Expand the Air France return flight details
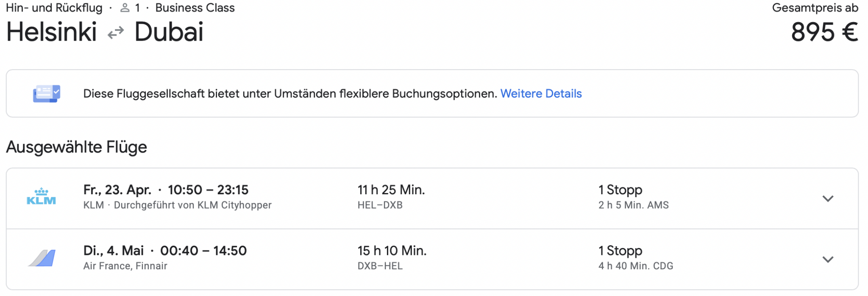The height and width of the screenshot is (296, 868). [x=827, y=259]
